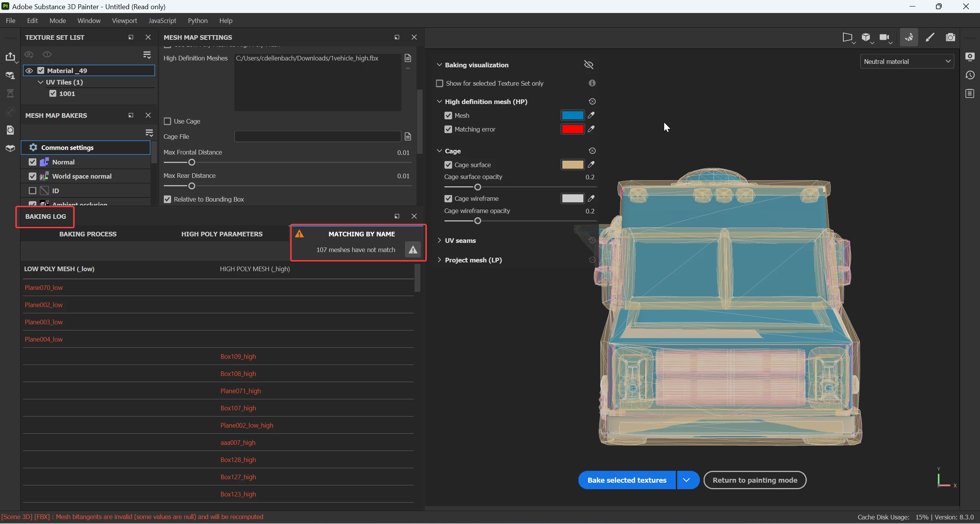Click Bake selected textures button

tap(627, 480)
